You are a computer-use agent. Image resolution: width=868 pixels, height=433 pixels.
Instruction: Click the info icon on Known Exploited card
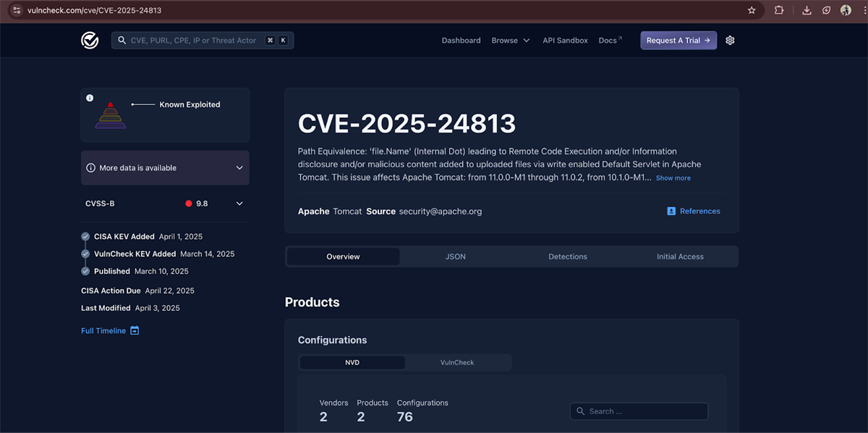point(90,98)
